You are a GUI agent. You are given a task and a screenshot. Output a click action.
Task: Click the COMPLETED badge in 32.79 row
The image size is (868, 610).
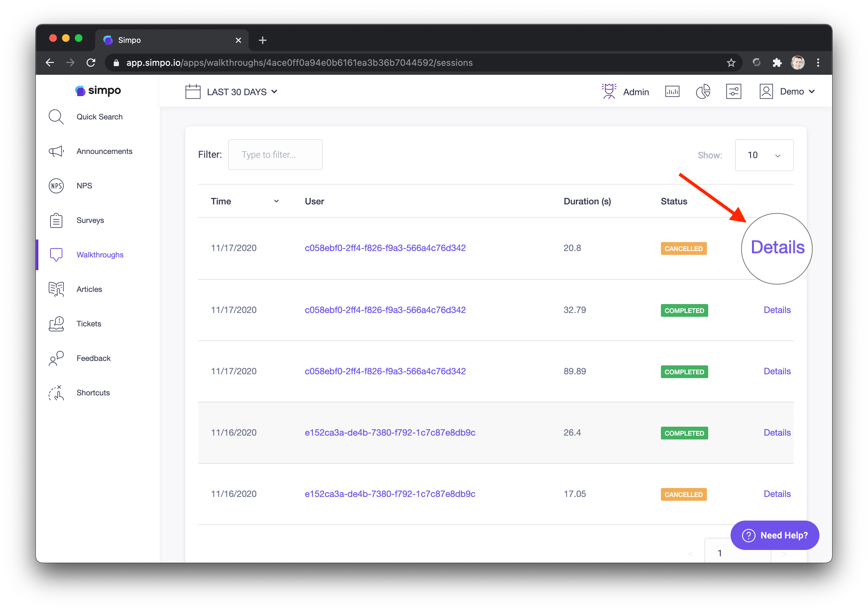coord(684,310)
